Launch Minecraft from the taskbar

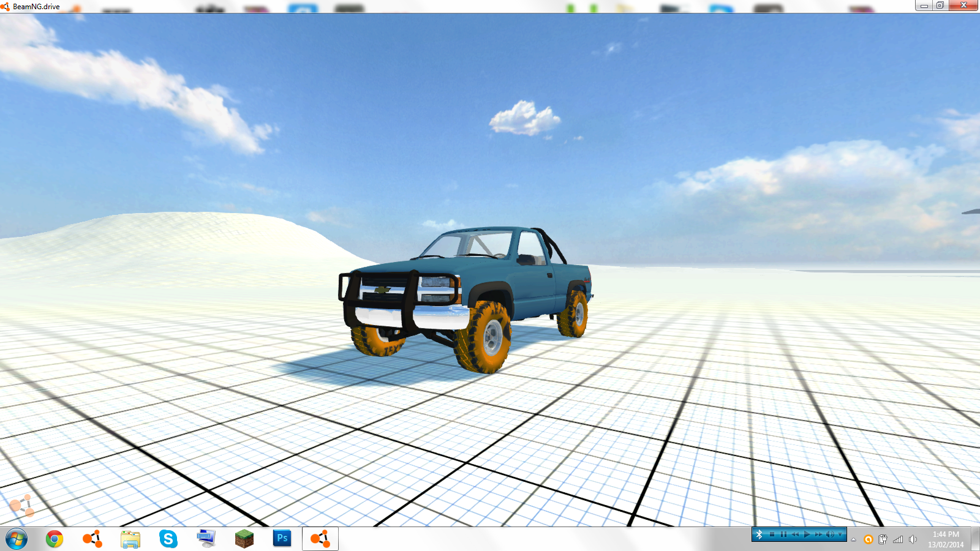[244, 539]
